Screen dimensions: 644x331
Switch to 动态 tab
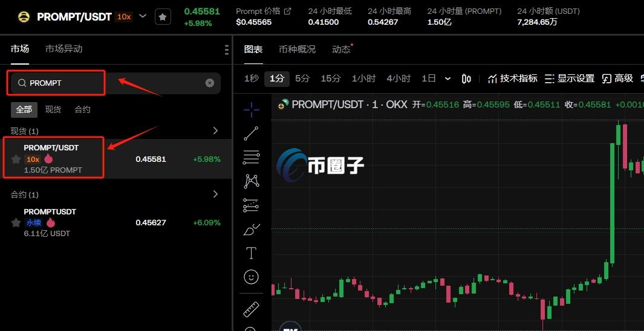coord(341,49)
